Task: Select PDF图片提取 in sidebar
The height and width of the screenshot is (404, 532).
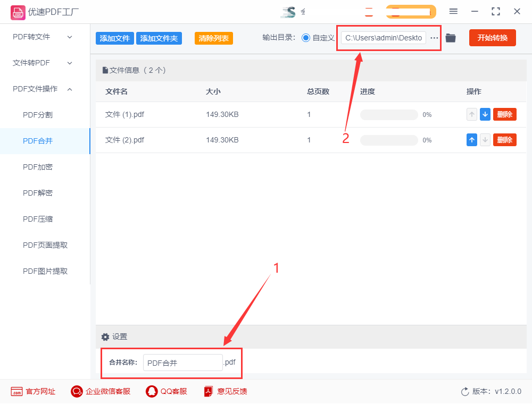Action: coord(45,271)
